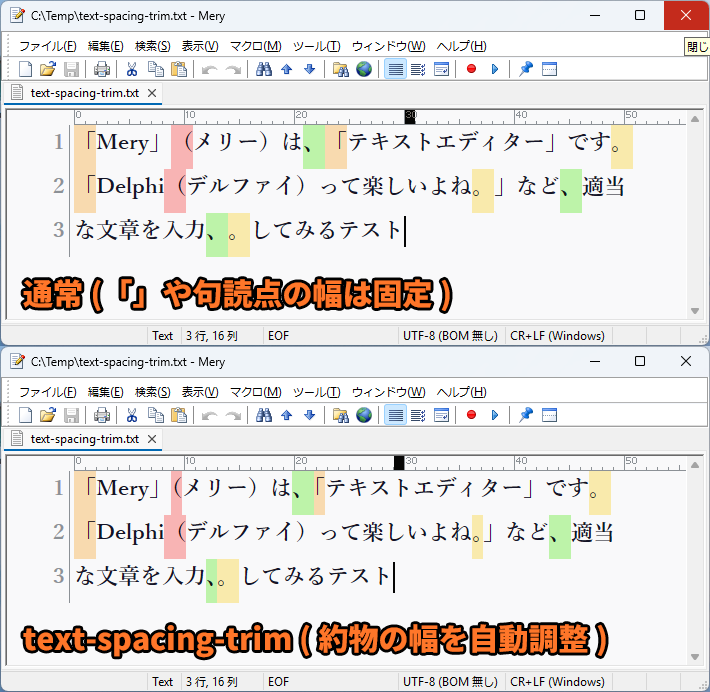
Task: Click Text mode in bottom status bar
Action: 163,682
